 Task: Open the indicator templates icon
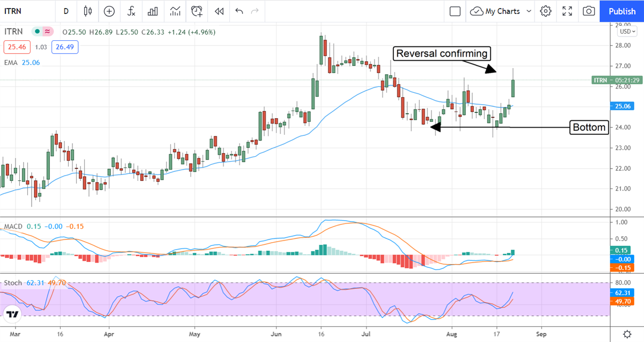(x=175, y=11)
